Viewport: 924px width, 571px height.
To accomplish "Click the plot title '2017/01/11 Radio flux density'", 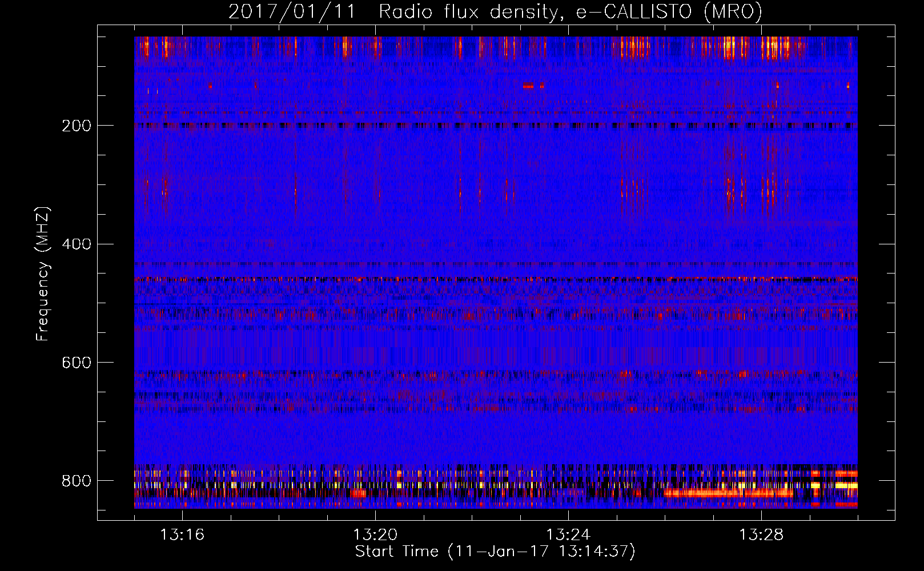I will point(495,11).
